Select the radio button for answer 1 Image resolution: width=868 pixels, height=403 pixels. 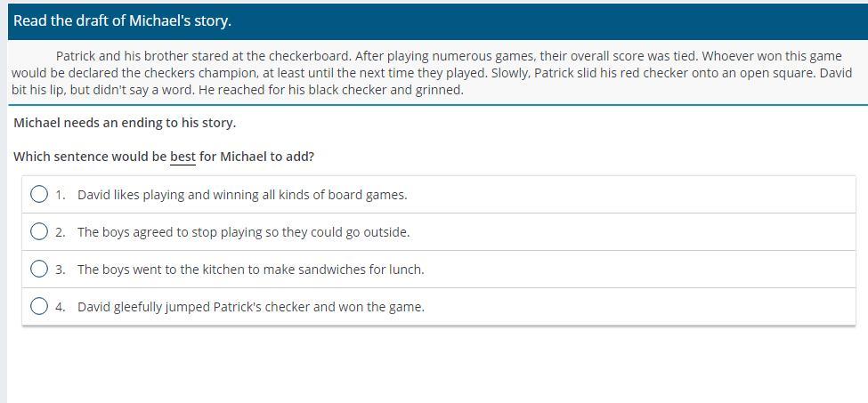click(39, 195)
